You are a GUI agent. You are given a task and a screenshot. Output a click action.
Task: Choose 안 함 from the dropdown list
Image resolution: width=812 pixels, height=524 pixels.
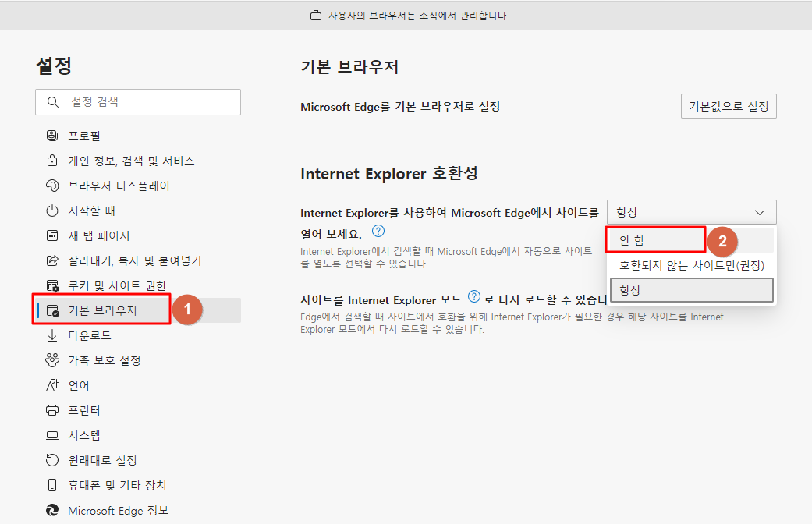[691, 240]
